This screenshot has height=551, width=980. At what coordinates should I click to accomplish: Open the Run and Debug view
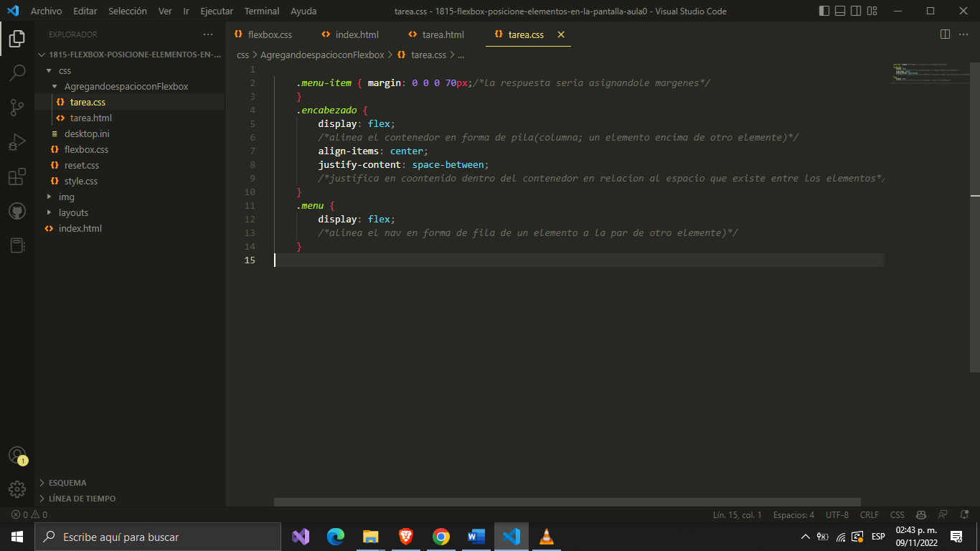(x=17, y=142)
